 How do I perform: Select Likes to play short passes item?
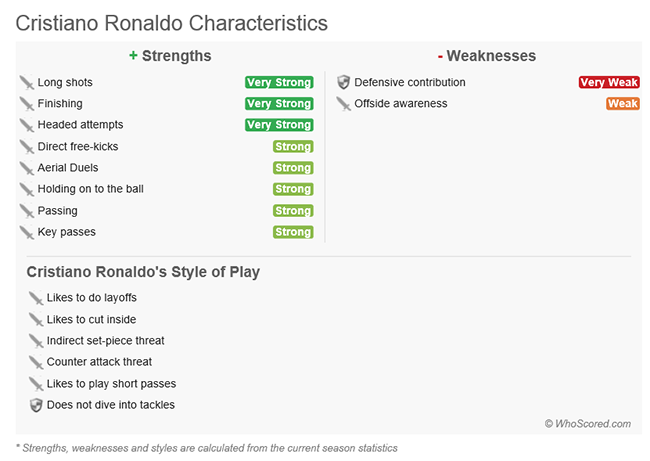[x=112, y=384]
